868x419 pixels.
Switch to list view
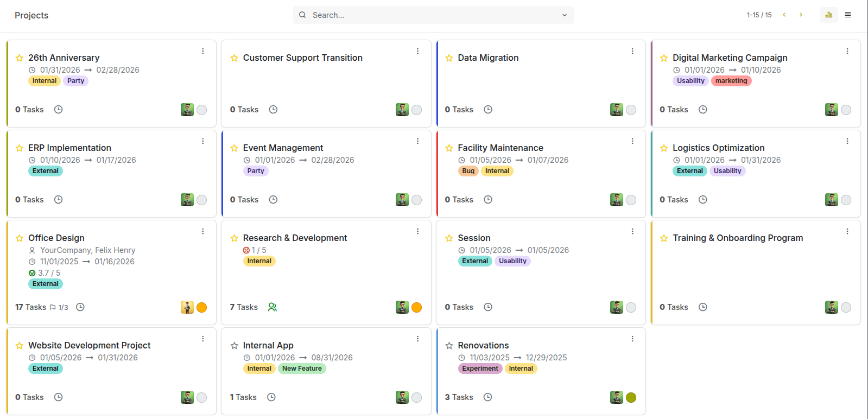[x=848, y=15]
